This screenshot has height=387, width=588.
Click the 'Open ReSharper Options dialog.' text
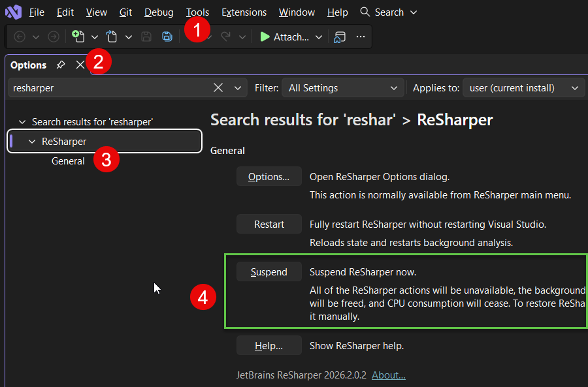[380, 177]
